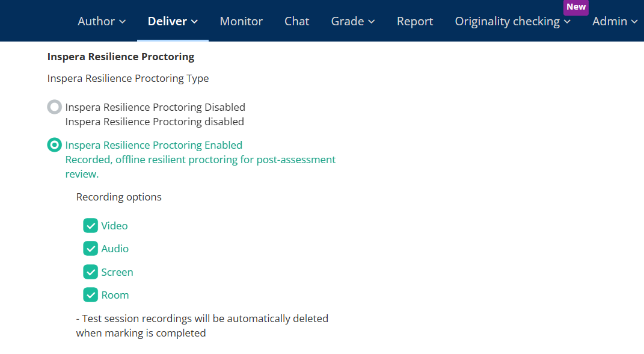The height and width of the screenshot is (354, 644).
Task: Uncheck the Room recording option
Action: pyautogui.click(x=90, y=295)
